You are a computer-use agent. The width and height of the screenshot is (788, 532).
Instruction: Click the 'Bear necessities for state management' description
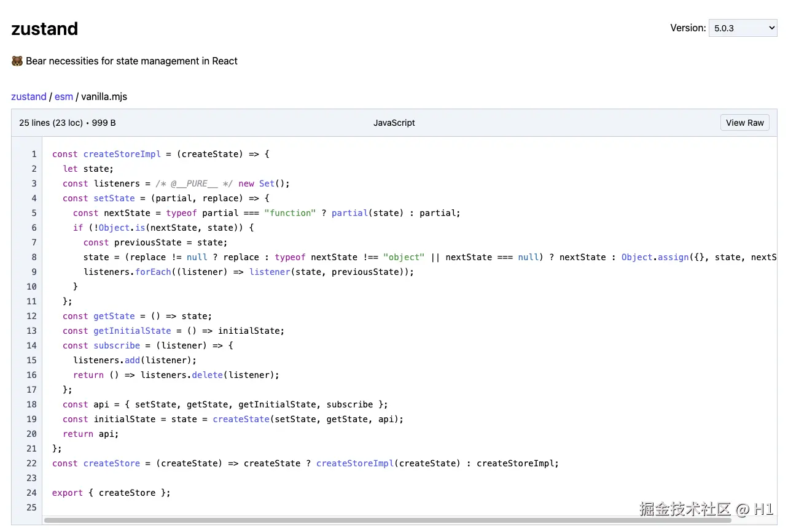point(131,61)
